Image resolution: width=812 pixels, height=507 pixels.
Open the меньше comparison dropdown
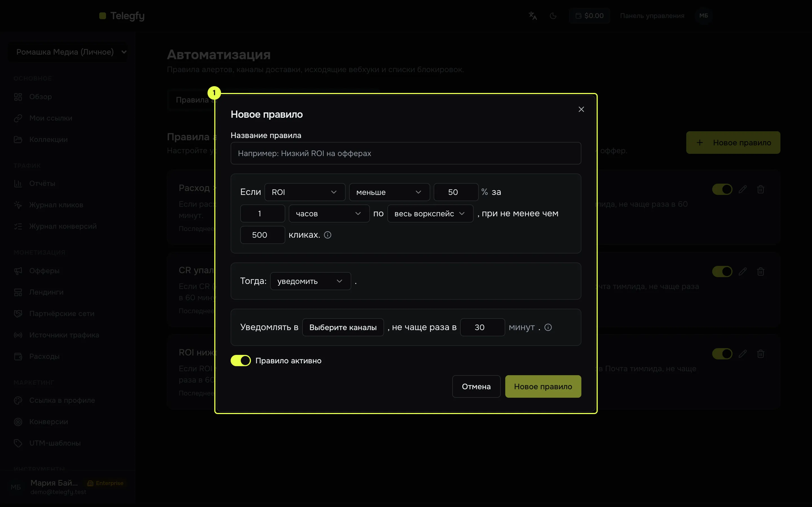(389, 192)
